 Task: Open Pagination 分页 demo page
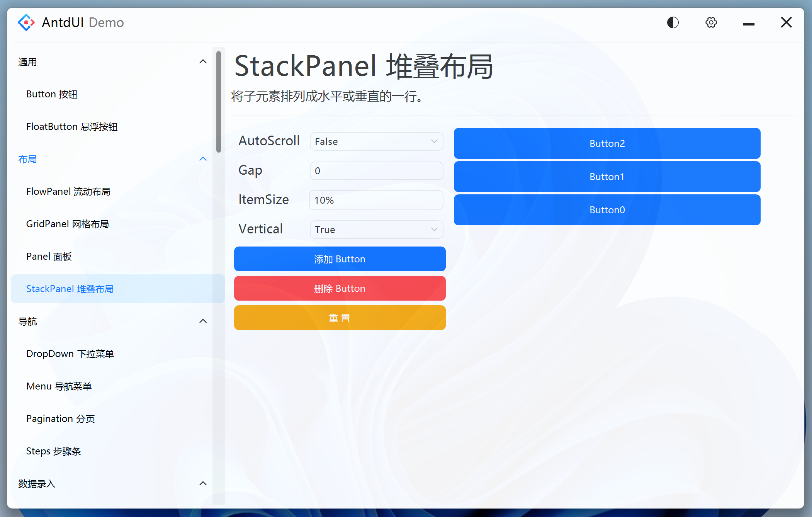pyautogui.click(x=60, y=418)
